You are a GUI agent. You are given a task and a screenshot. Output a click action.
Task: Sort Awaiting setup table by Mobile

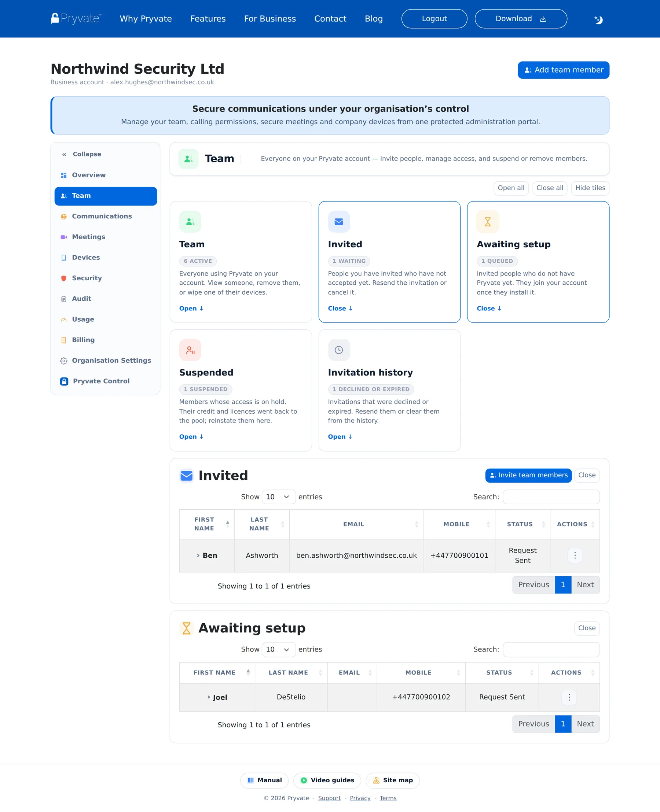[421, 672]
